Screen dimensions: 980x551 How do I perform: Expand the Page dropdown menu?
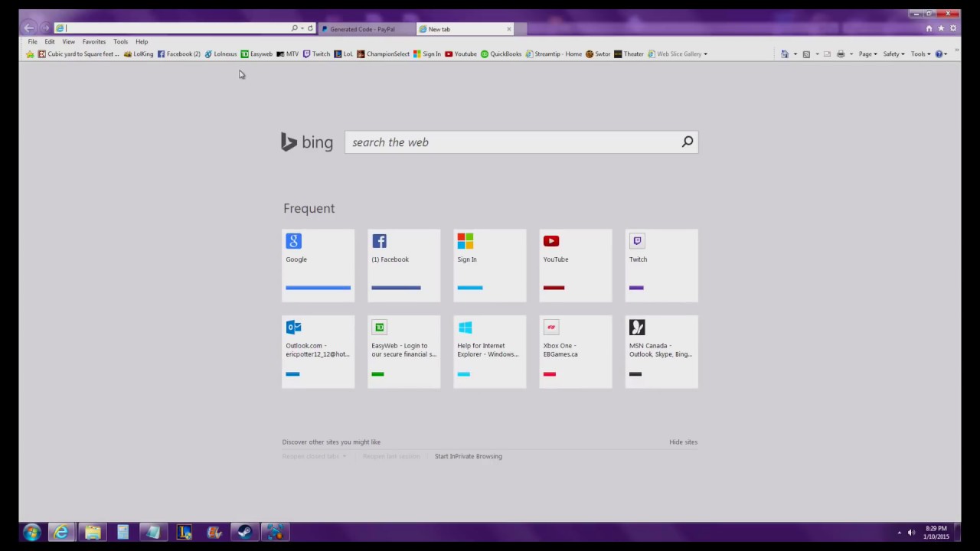[867, 54]
